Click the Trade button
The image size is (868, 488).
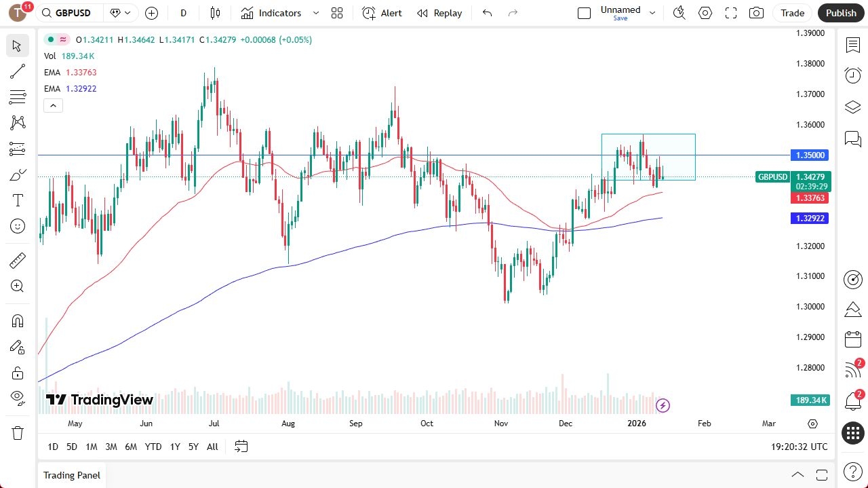click(792, 13)
